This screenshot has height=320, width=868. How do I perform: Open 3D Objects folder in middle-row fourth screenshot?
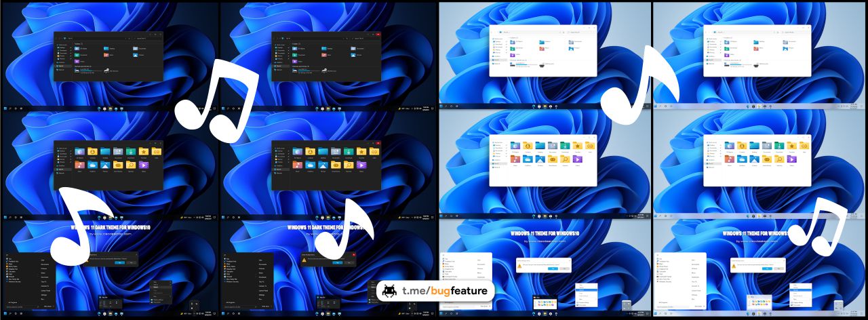coord(730,145)
